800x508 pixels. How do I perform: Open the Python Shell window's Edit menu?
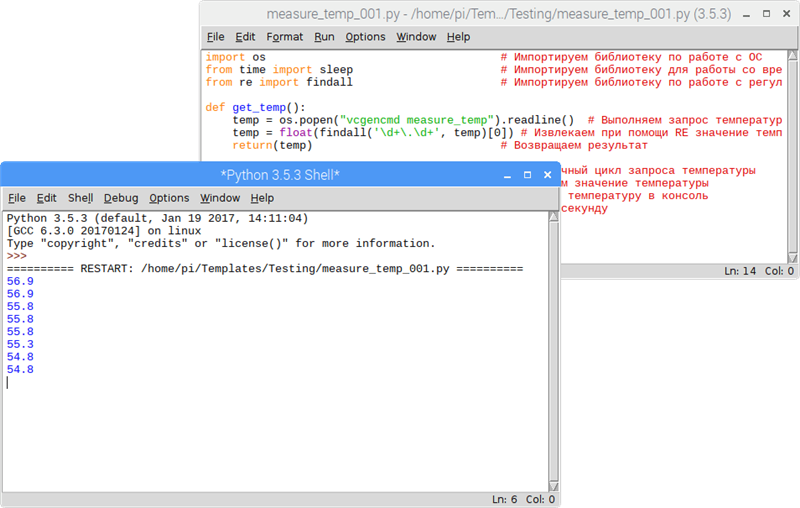click(46, 198)
